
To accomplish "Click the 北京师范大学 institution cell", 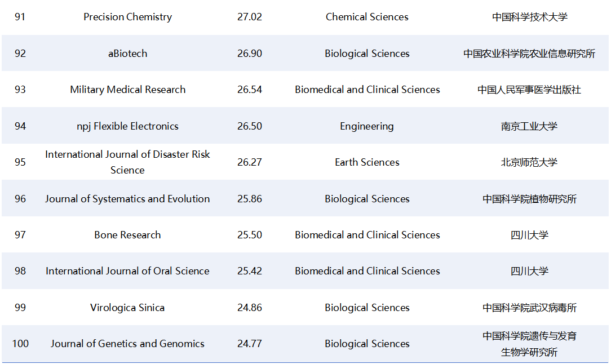I will pyautogui.click(x=529, y=162).
